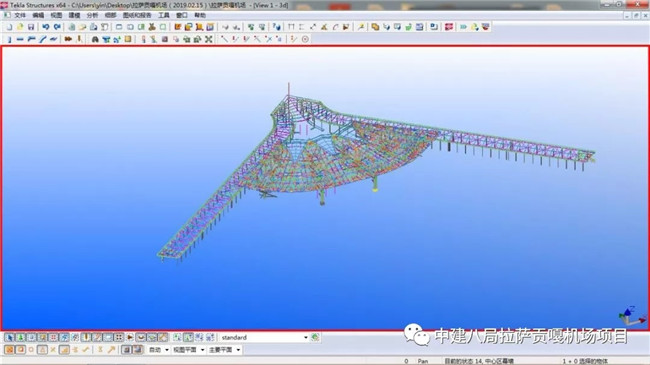The height and width of the screenshot is (365, 650).
Task: Select the yellow contour plate tool
Action: 128,39
